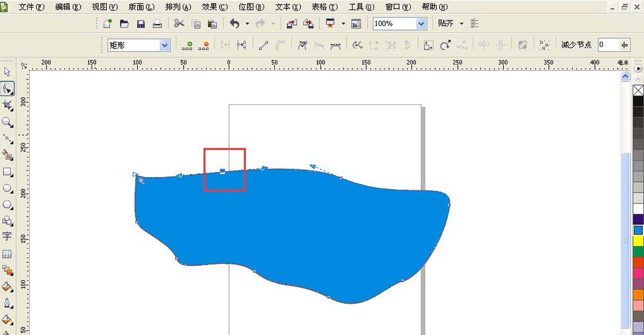The height and width of the screenshot is (335, 644).
Task: Click the Make node cusp icon
Action: 302,45
